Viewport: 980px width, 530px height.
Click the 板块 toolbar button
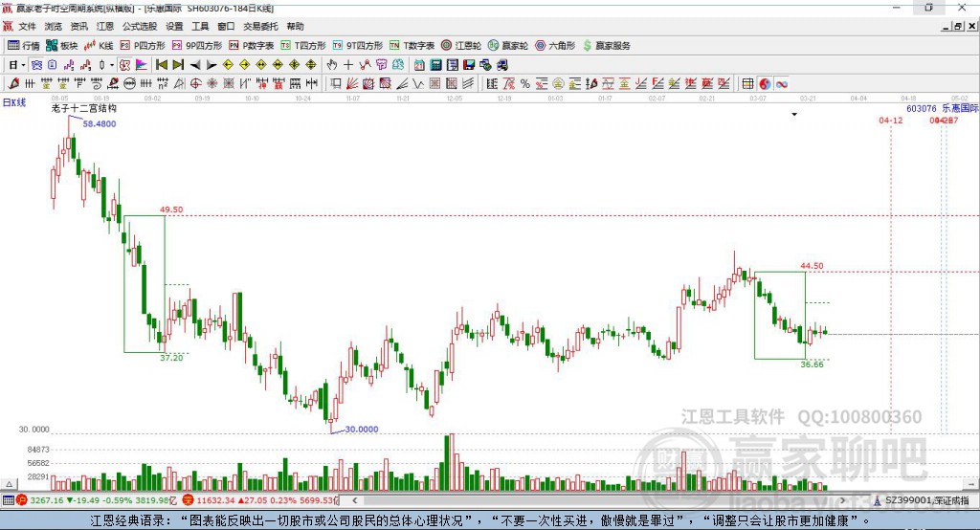(x=62, y=46)
